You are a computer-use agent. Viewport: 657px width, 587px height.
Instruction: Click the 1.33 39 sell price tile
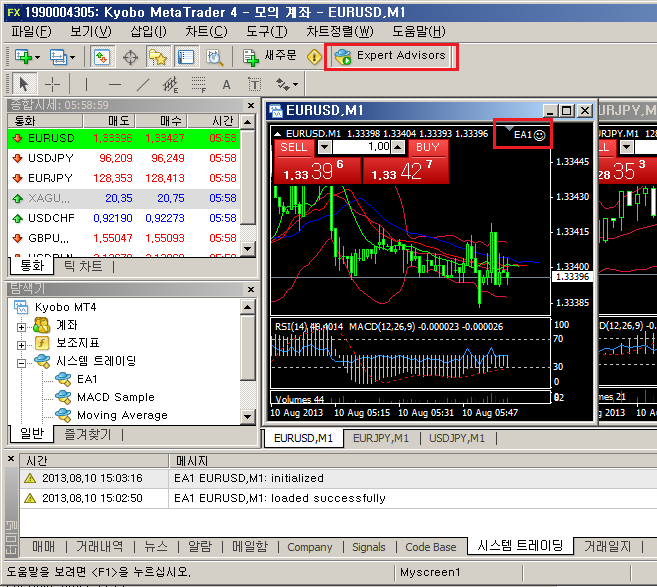317,171
